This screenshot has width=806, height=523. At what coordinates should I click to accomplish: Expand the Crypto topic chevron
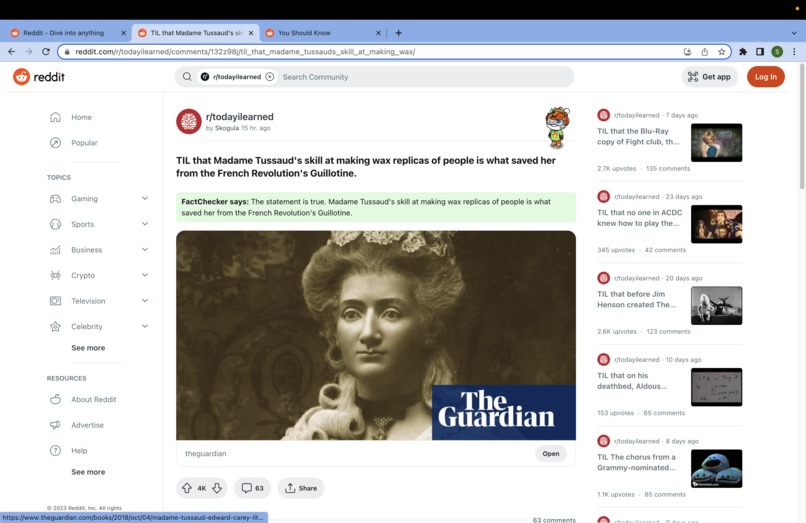click(x=145, y=275)
